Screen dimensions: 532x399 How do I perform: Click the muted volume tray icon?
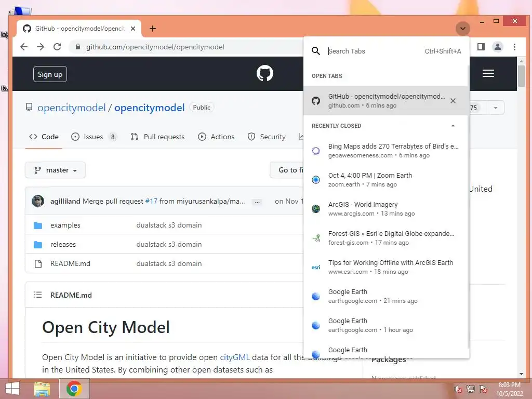[458, 389]
